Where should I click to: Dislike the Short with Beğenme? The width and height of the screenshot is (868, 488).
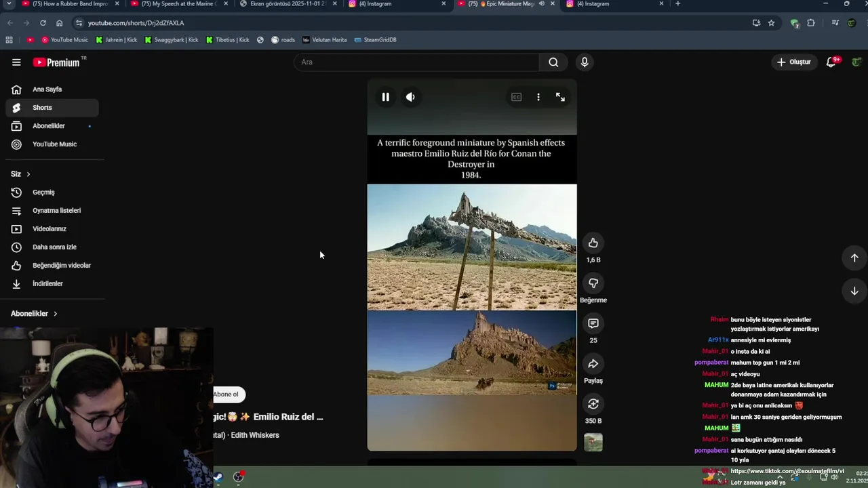pos(593,283)
